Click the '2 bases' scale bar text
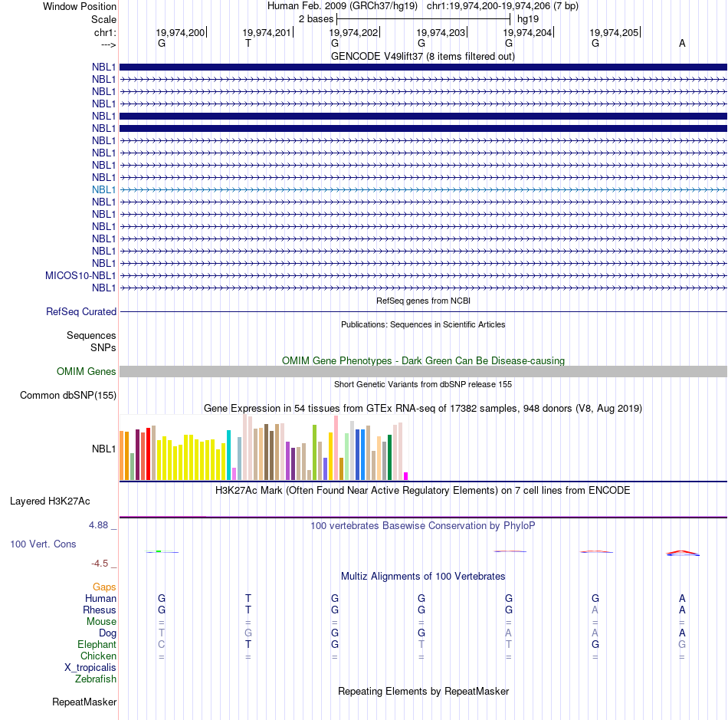This screenshot has height=720, width=728. (316, 19)
